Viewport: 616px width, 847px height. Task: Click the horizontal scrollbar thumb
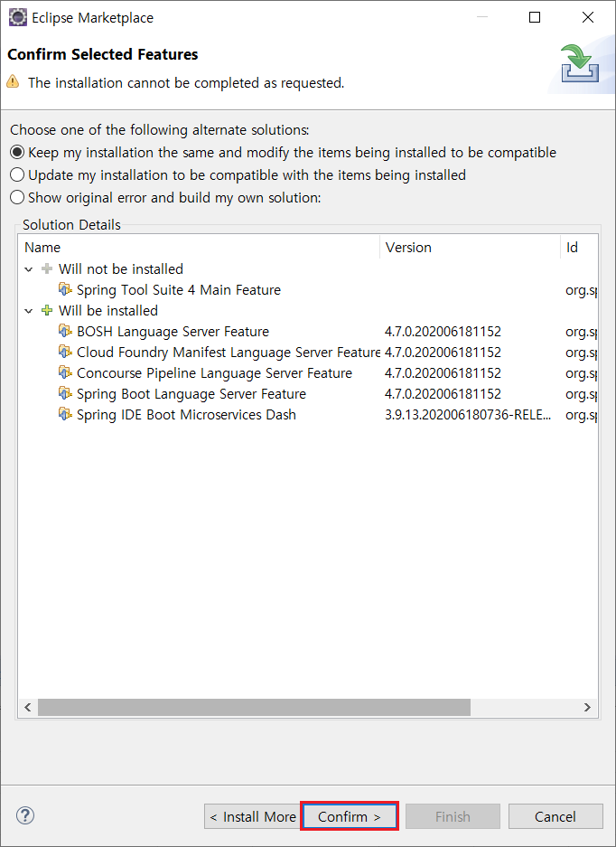point(254,707)
